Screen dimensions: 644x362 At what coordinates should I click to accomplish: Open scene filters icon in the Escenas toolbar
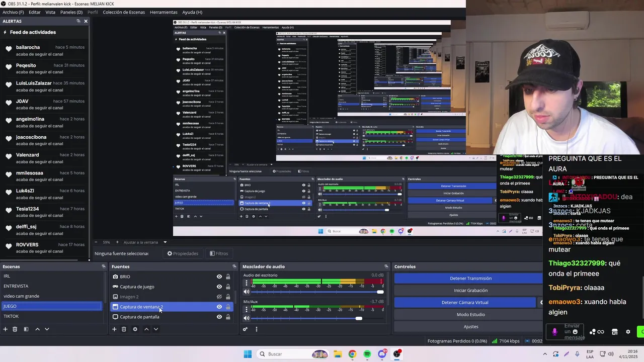pyautogui.click(x=26, y=329)
